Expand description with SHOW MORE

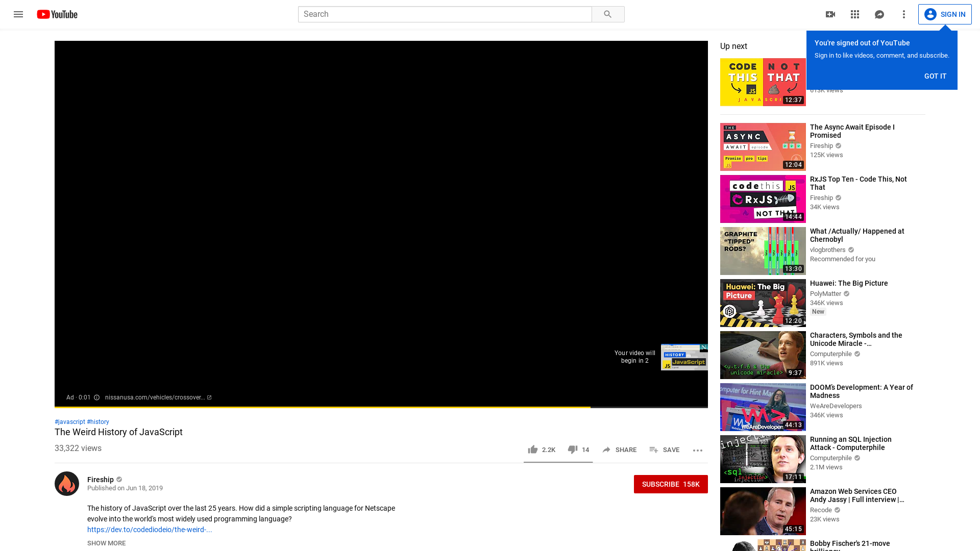tap(106, 543)
